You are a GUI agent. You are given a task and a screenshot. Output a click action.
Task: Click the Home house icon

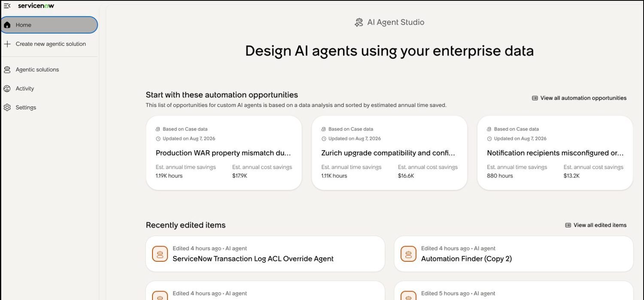[x=7, y=25]
